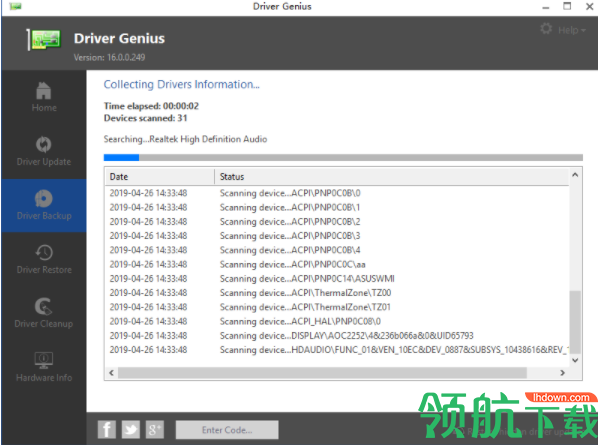598x445 pixels.
Task: Share via the Twitter bird icon
Action: [x=131, y=430]
